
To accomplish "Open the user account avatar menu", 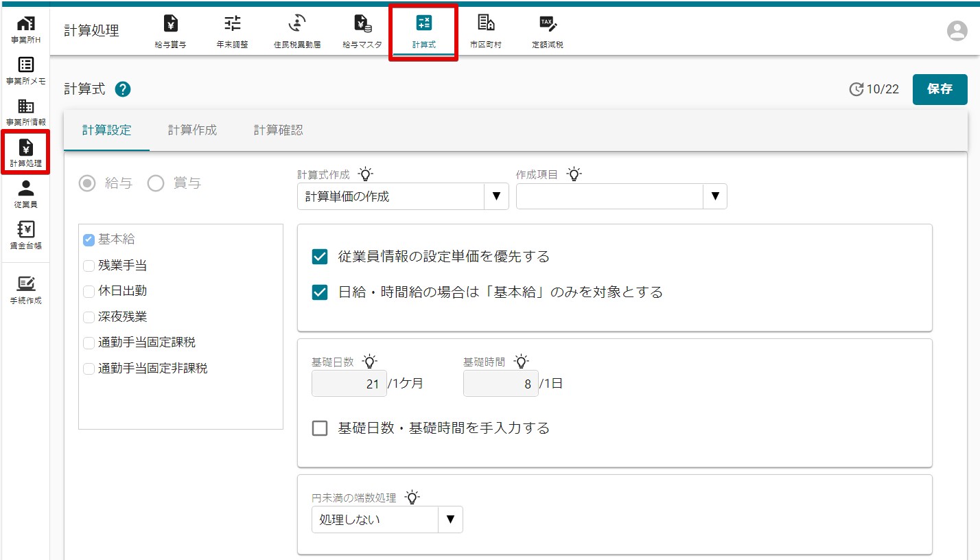I will point(957,31).
